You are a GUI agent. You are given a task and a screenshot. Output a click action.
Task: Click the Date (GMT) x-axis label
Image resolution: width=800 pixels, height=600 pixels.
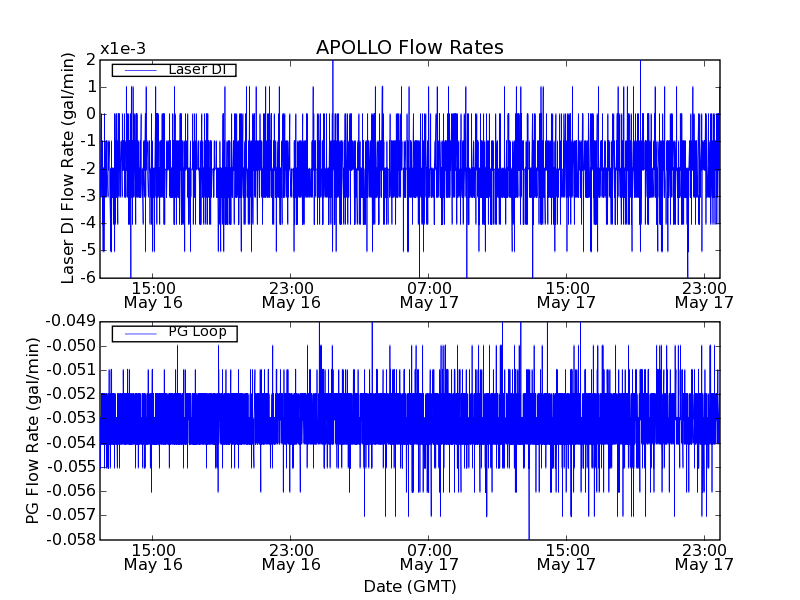[409, 586]
